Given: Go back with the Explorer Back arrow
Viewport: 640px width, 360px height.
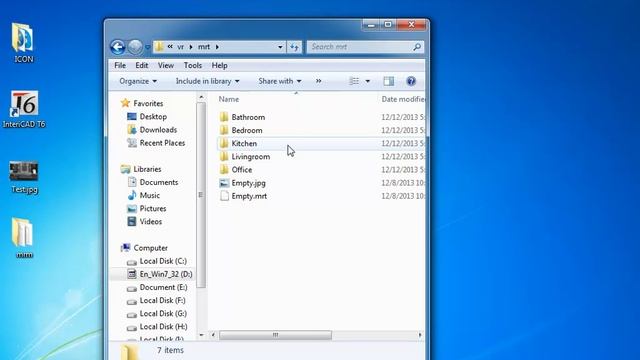Looking at the screenshot, I should pyautogui.click(x=118, y=47).
